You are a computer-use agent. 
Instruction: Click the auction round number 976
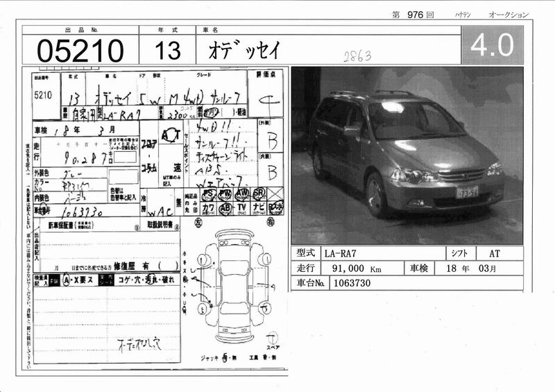pos(415,15)
